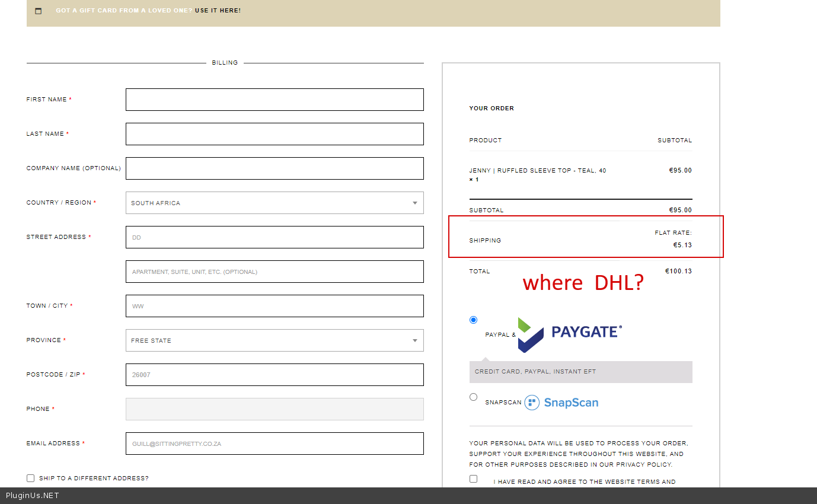Click the SnapScan logo
The height and width of the screenshot is (504, 817).
tap(561, 403)
